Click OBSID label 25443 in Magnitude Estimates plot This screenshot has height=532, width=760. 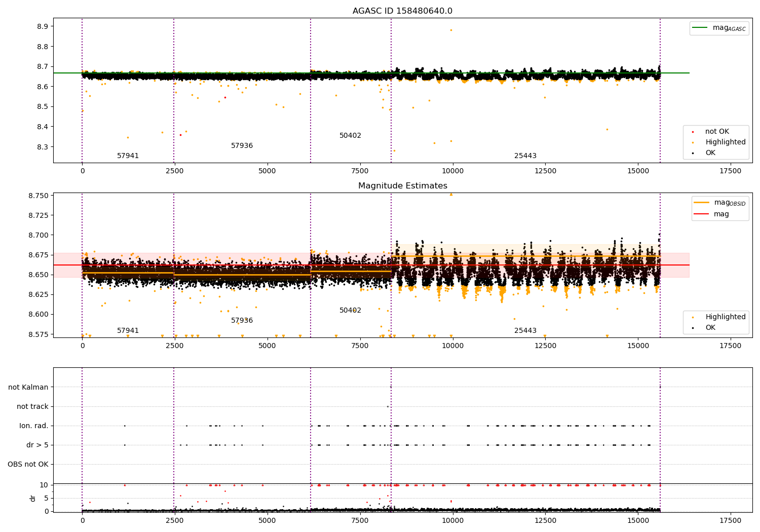tap(525, 331)
